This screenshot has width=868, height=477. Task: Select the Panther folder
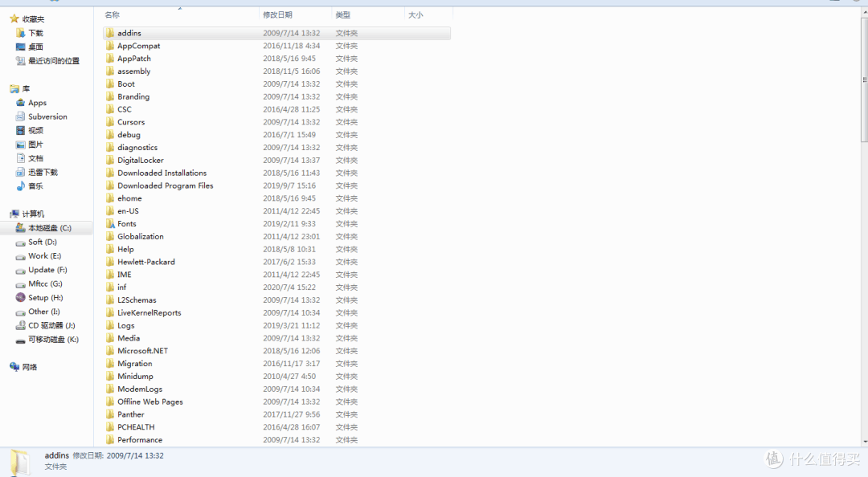131,415
